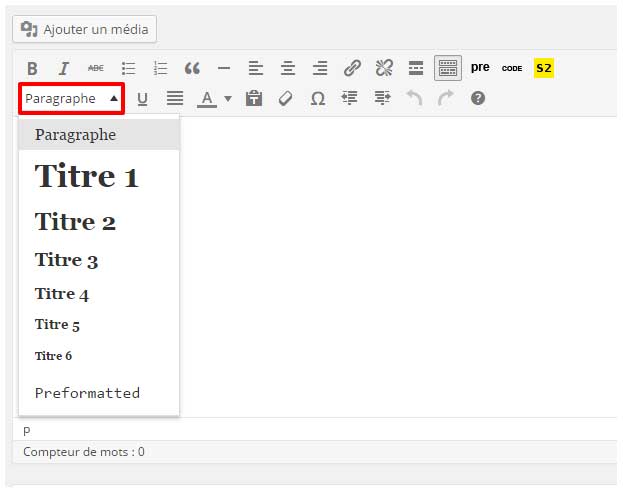Open the text color dropdown arrow
The width and height of the screenshot is (623, 488).
228,98
